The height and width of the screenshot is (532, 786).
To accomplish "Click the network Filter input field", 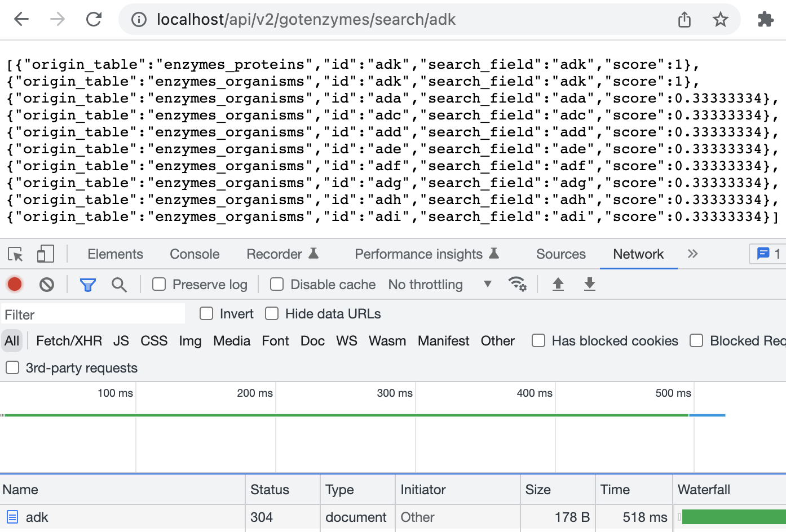I will [x=90, y=313].
